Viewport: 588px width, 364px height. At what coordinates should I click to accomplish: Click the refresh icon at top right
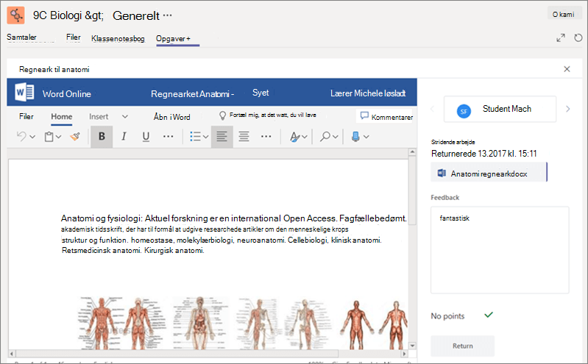tap(578, 38)
